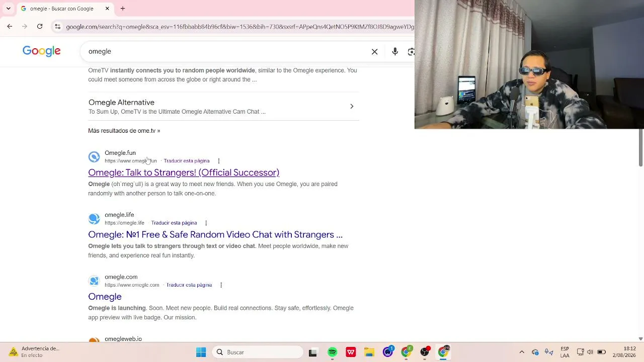Open the battery status tray icon
Image resolution: width=644 pixels, height=362 pixels.
coord(601,352)
